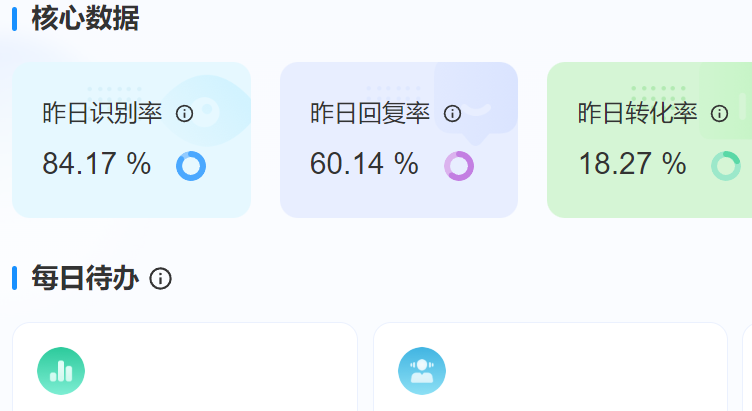
Task: Click the purple reply rate ring chart
Action: [459, 165]
